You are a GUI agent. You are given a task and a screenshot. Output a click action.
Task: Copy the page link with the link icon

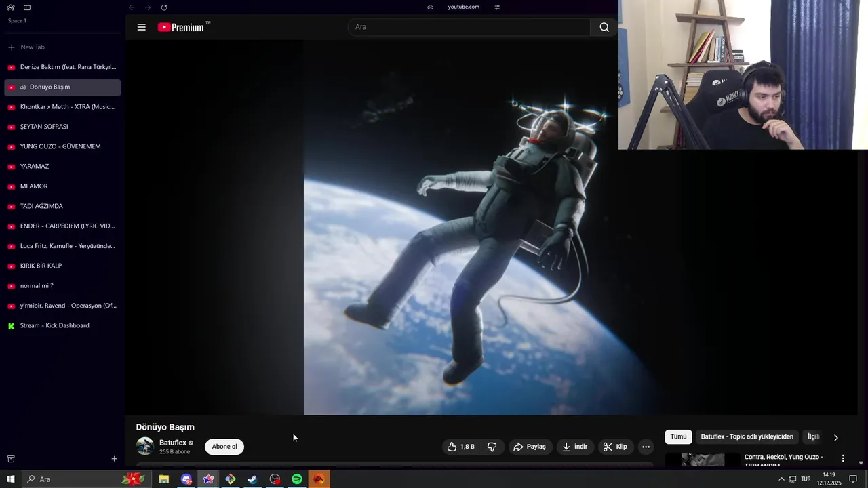click(x=431, y=7)
